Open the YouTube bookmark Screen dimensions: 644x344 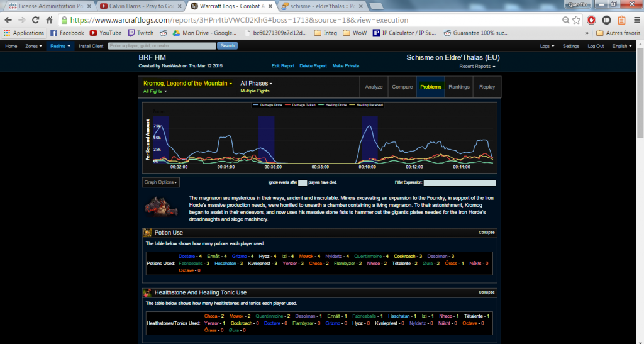[x=106, y=33]
